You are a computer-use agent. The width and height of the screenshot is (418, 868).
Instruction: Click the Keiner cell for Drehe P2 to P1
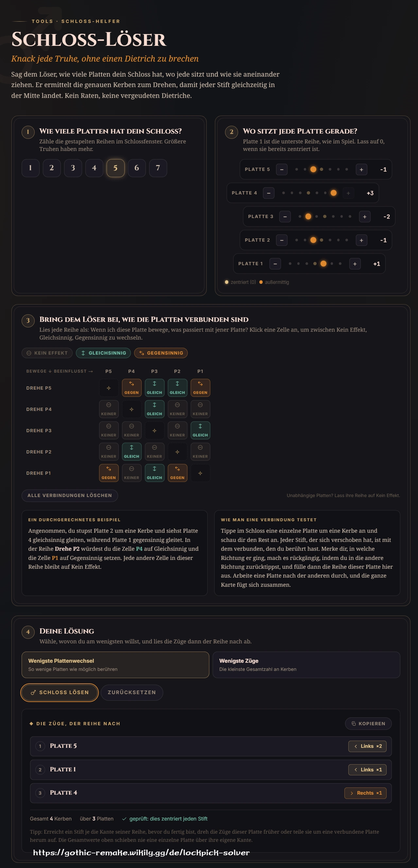[x=200, y=452]
